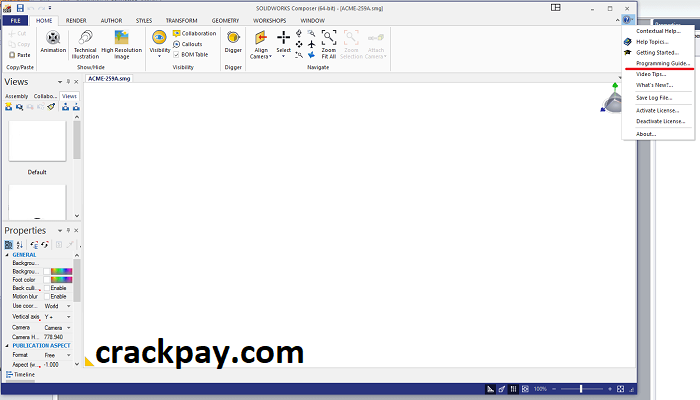Collapse the GENERAL properties section
The image size is (700, 400).
(x=7, y=255)
